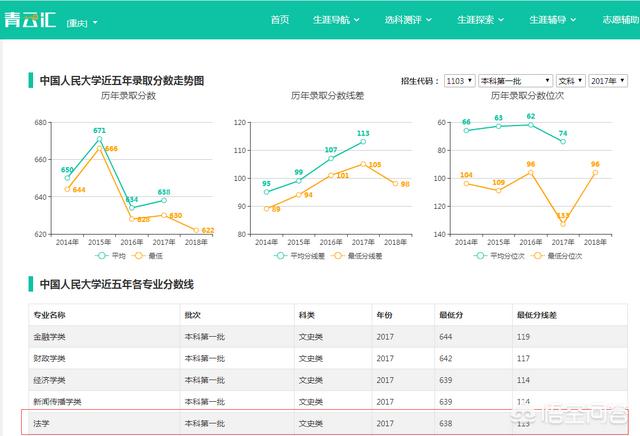Click the 青云汇 site logo
Screen dimensions: 640x436
click(x=30, y=20)
